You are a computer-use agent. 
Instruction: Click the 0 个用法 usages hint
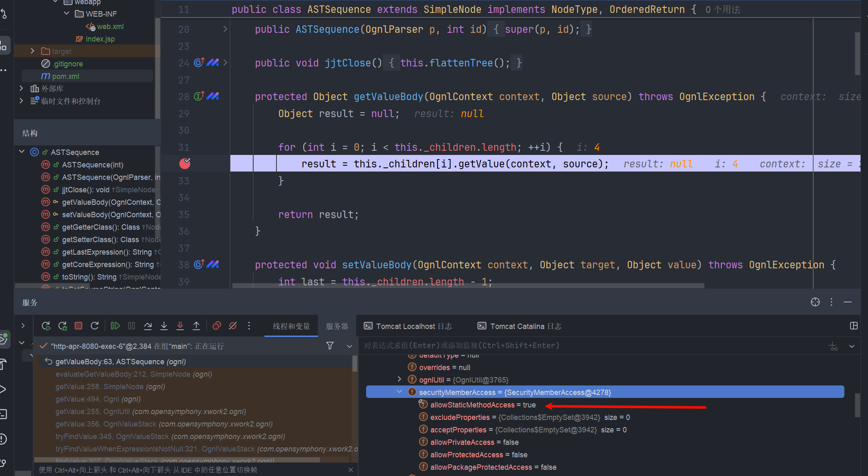[723, 10]
